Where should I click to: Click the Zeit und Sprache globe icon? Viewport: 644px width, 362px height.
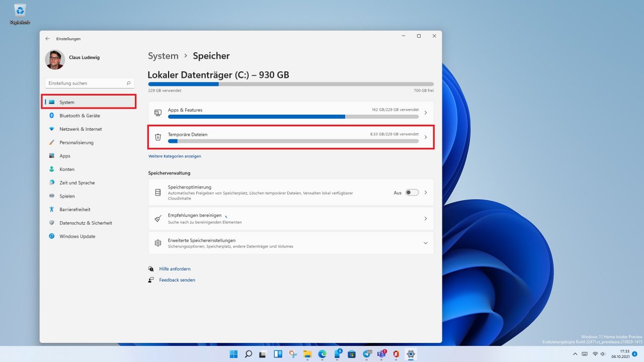pyautogui.click(x=51, y=183)
